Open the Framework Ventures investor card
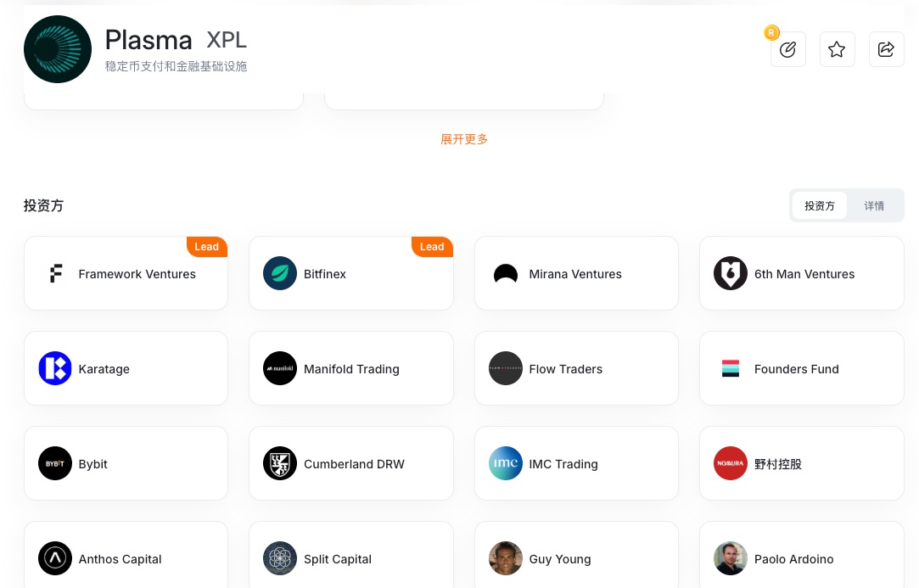This screenshot has width=919, height=588. 126,273
